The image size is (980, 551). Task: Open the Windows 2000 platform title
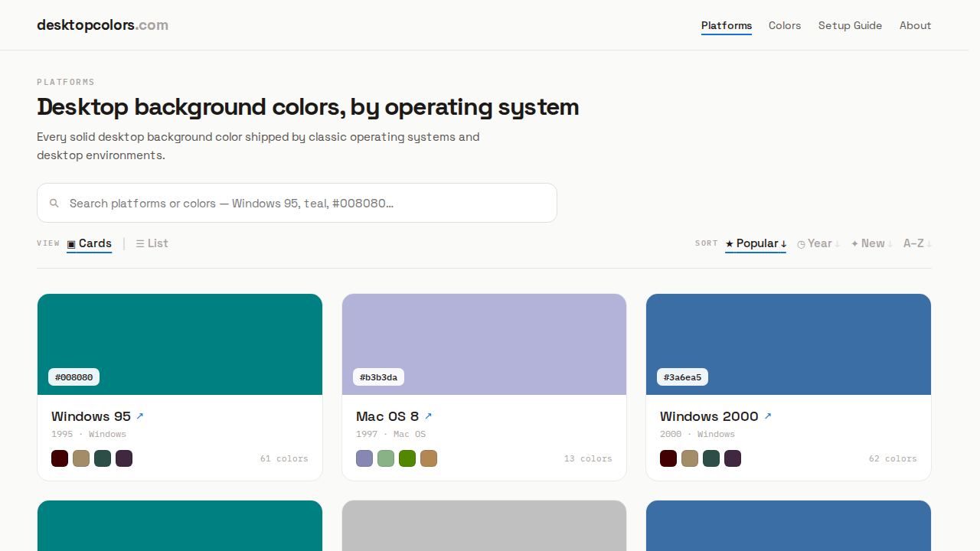(x=709, y=416)
